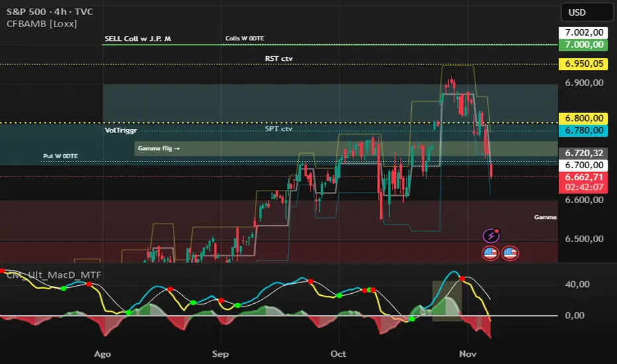617x364 pixels.
Task: Select the CM_Ult_MacD_MTF indicator legend
Action: 54,275
